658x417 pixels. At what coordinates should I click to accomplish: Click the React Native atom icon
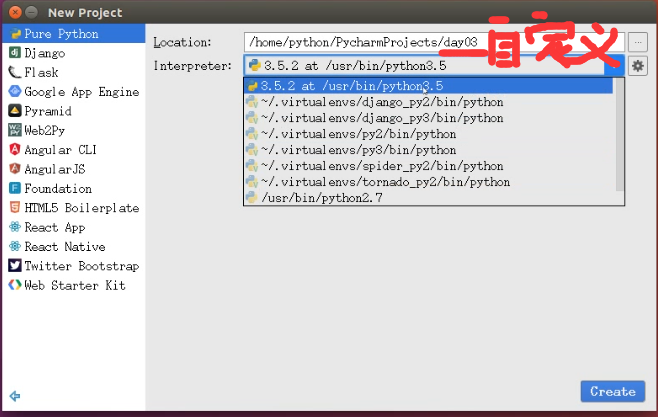[x=15, y=246]
